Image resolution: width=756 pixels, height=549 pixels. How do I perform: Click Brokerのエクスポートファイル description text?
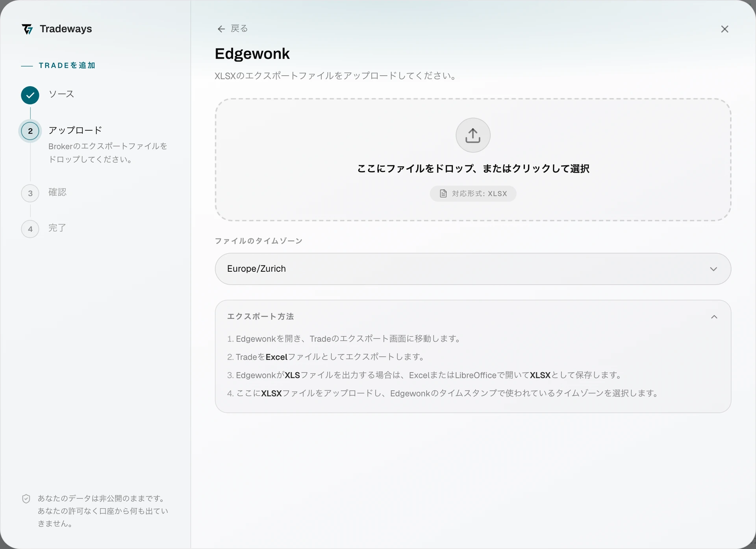pos(108,153)
